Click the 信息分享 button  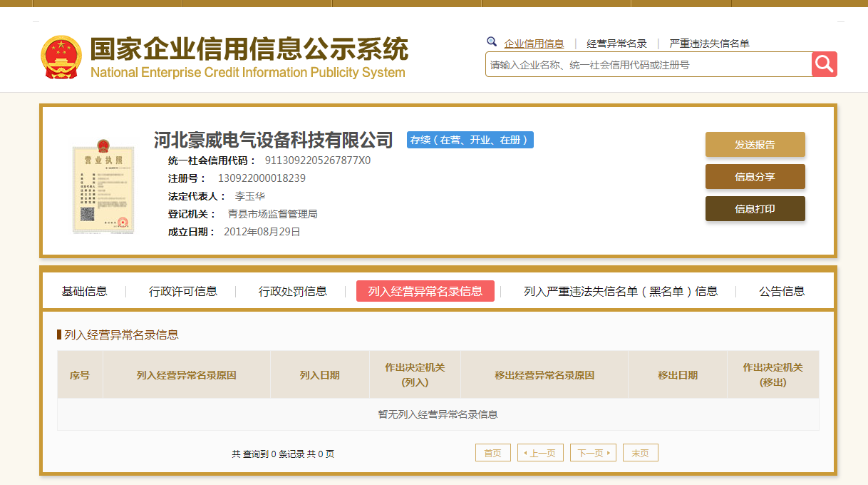(755, 176)
